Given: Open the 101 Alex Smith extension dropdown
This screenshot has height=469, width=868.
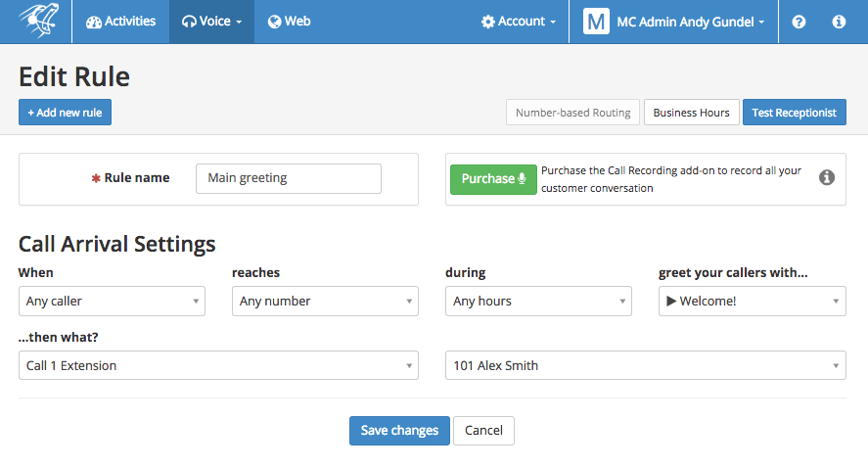Looking at the screenshot, I should pos(646,365).
